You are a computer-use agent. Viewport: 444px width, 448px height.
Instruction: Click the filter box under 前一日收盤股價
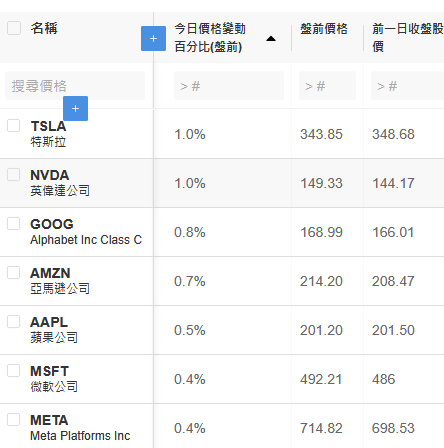407,86
